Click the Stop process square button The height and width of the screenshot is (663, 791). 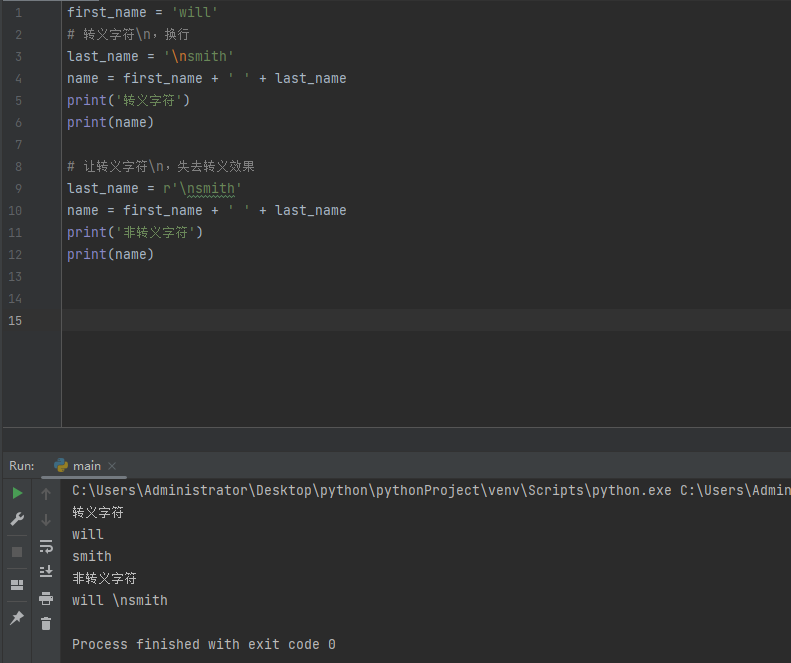tap(17, 552)
